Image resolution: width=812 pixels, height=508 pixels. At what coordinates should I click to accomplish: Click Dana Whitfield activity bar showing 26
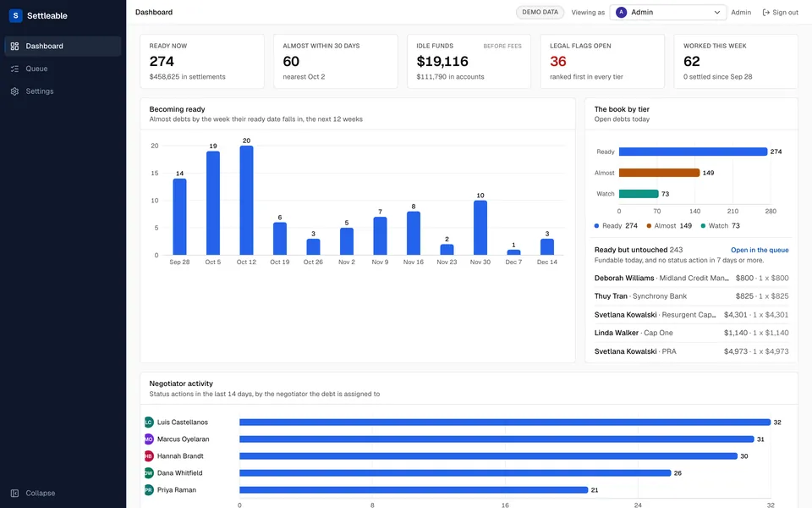point(455,472)
